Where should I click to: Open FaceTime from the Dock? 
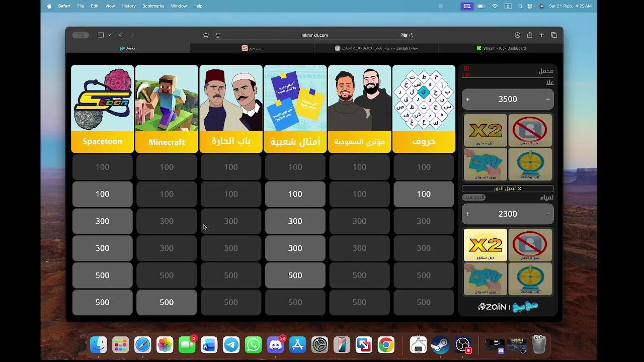[187, 345]
